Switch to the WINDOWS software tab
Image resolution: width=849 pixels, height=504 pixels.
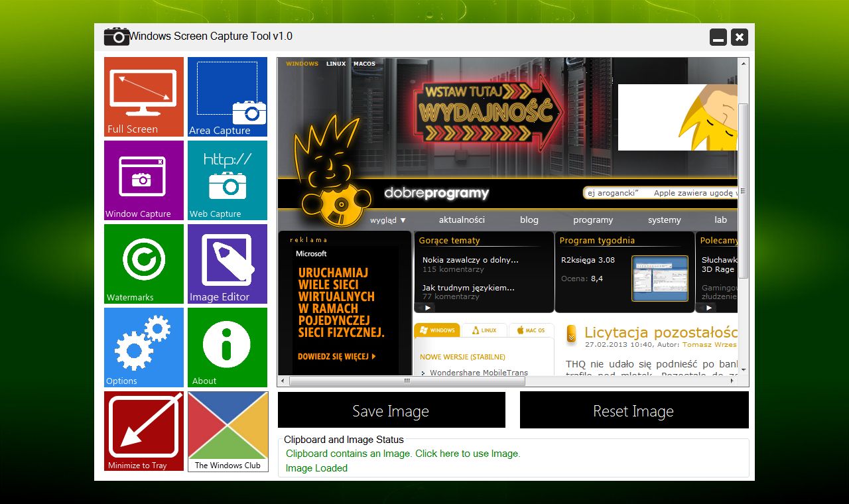(438, 330)
